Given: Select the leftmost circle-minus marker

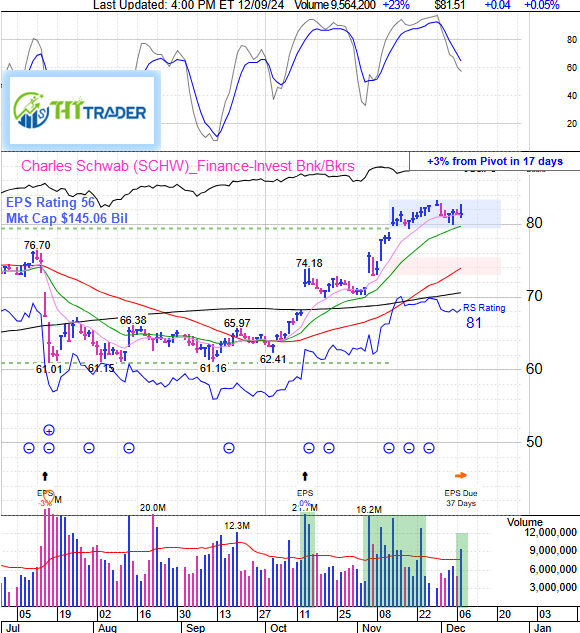Looking at the screenshot, I should tap(29, 448).
